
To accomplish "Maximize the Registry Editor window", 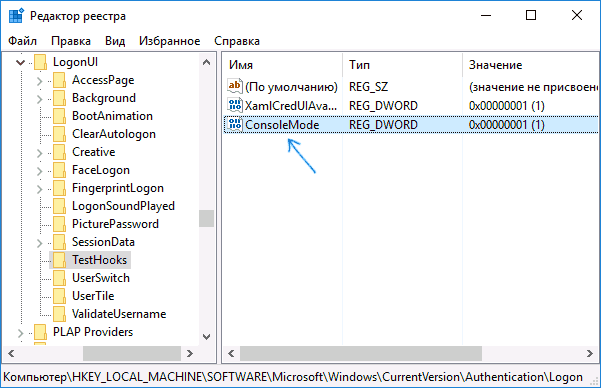I will click(531, 16).
